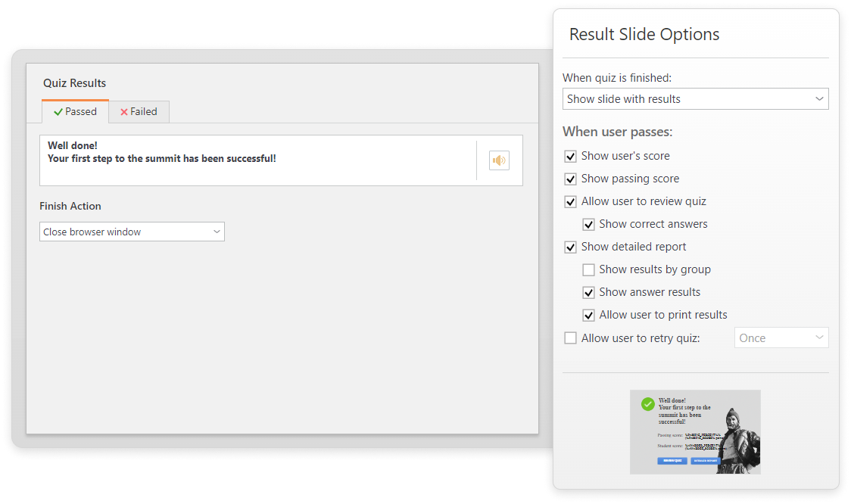Enable Allow user to retry quiz
Viewport: 851px width, 504px height.
pyautogui.click(x=571, y=338)
